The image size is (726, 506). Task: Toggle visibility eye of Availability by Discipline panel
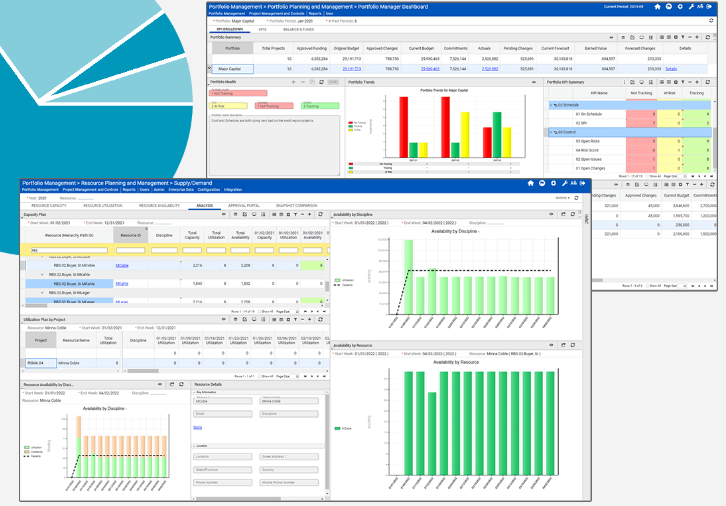tap(551, 214)
